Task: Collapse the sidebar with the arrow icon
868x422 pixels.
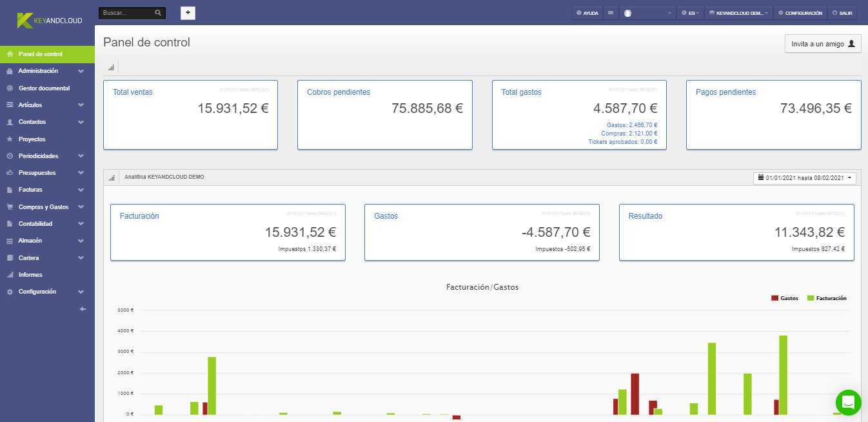Action: click(x=83, y=309)
